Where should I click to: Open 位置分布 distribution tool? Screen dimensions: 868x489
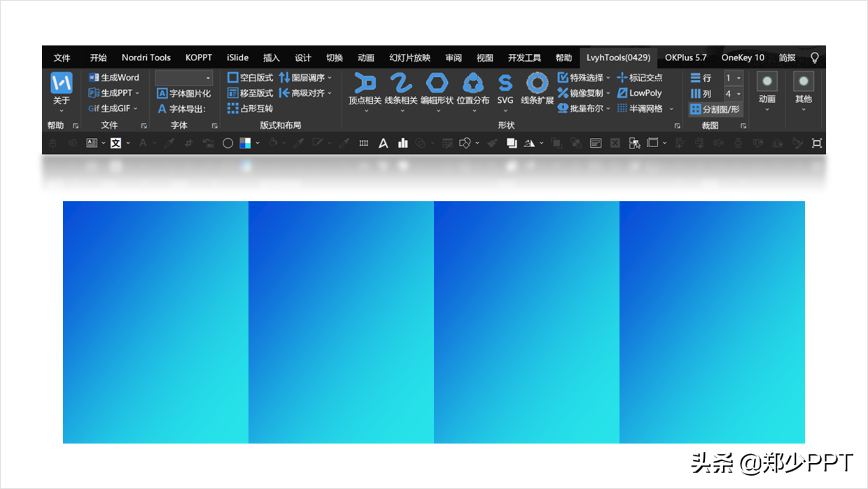(473, 91)
